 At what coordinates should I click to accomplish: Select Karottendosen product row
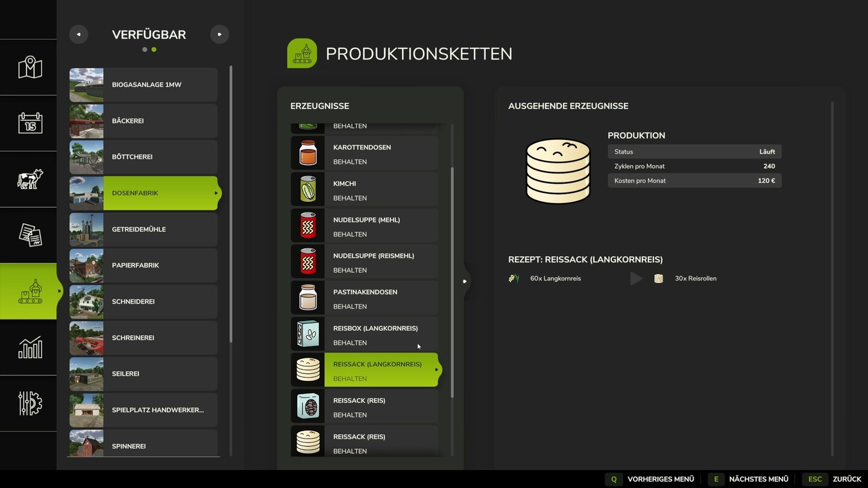click(x=365, y=153)
